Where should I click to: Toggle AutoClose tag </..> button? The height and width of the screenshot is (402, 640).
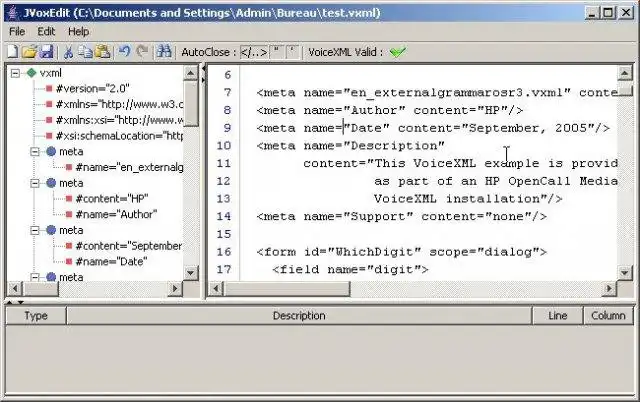pos(254,52)
